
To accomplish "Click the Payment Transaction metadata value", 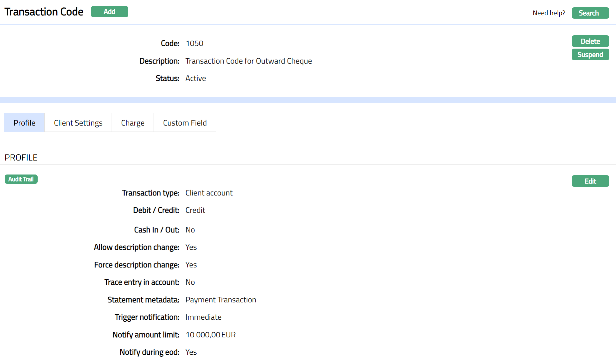I will [x=221, y=300].
